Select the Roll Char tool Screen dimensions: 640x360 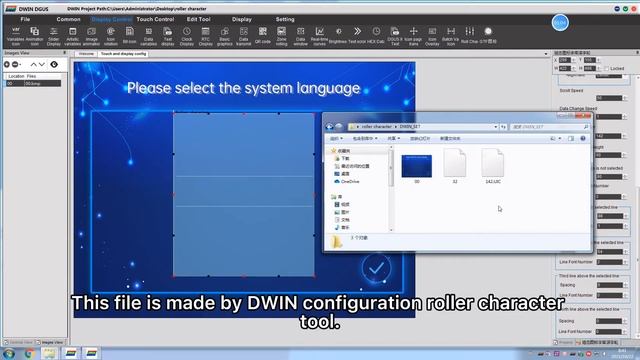[469, 35]
